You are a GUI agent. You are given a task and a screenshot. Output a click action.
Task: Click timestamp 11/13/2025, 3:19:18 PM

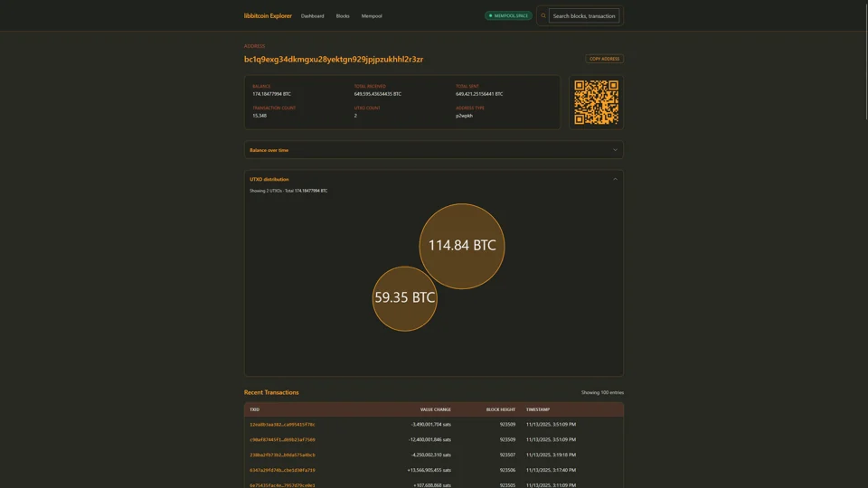(x=551, y=455)
